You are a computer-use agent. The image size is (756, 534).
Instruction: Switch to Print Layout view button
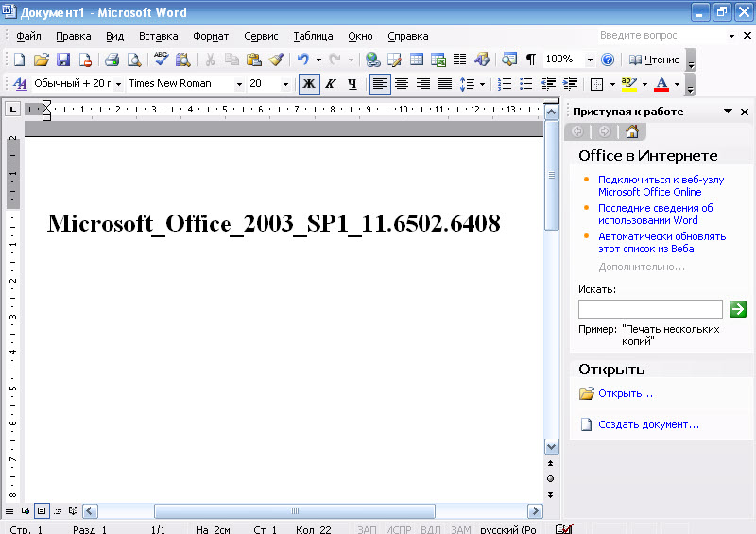coord(42,510)
